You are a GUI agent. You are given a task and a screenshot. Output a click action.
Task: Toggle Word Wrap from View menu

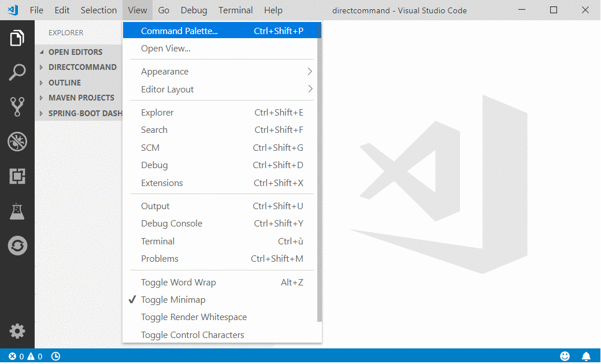[x=222, y=283]
